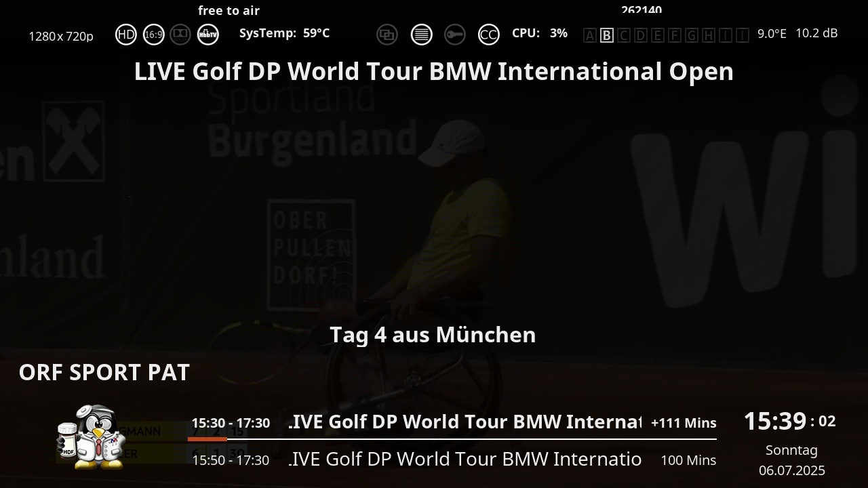Click the ': 02' seconds display

tap(823, 421)
